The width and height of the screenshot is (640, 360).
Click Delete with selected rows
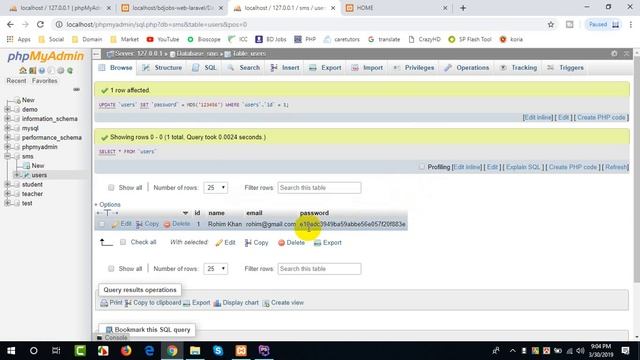point(291,242)
